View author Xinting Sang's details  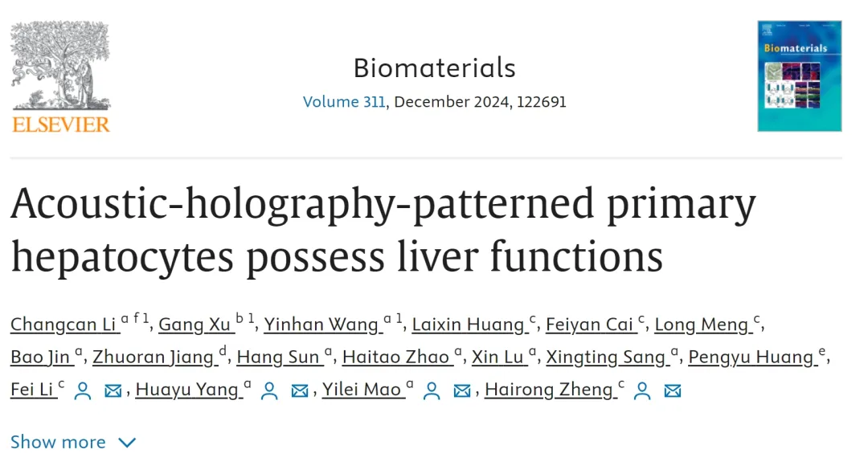pos(606,357)
